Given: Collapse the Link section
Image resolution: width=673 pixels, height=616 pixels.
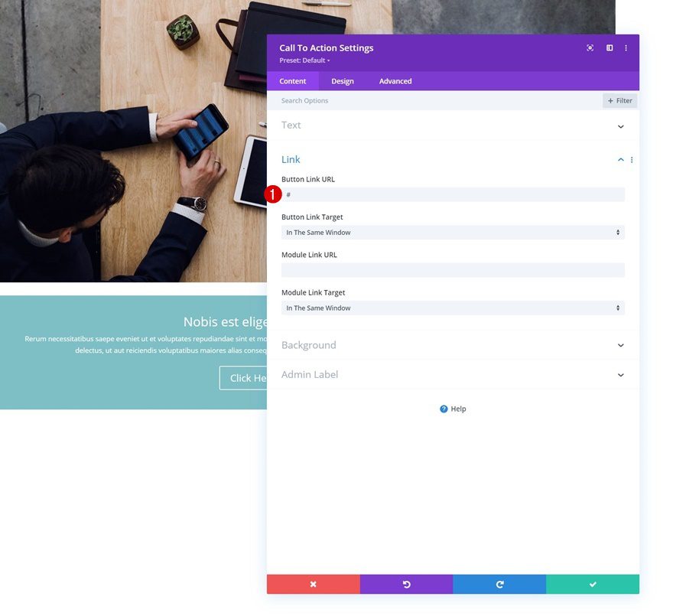Looking at the screenshot, I should [x=620, y=159].
